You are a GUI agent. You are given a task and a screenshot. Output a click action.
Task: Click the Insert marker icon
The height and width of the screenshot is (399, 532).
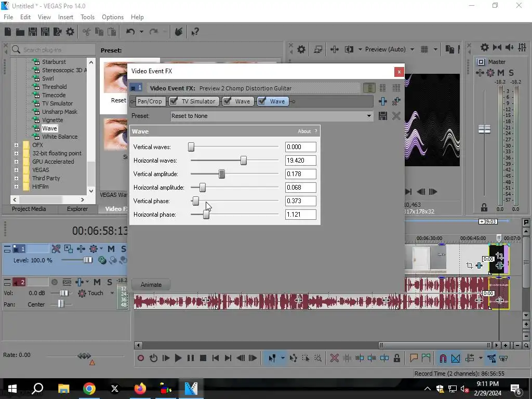pos(414,358)
